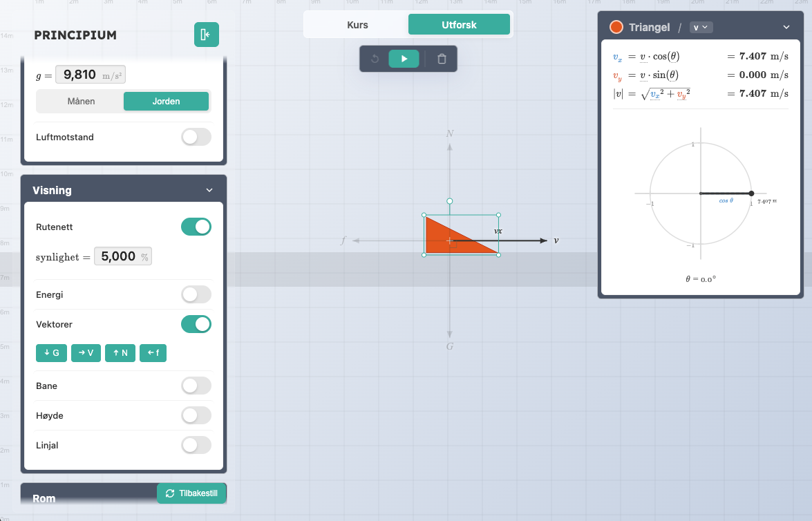This screenshot has width=812, height=521.
Task: Open the v variable dropdown
Action: [701, 27]
